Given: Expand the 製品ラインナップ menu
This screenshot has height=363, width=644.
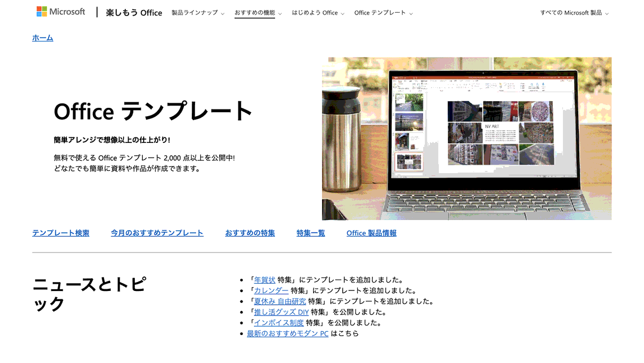Looking at the screenshot, I should click(x=197, y=13).
